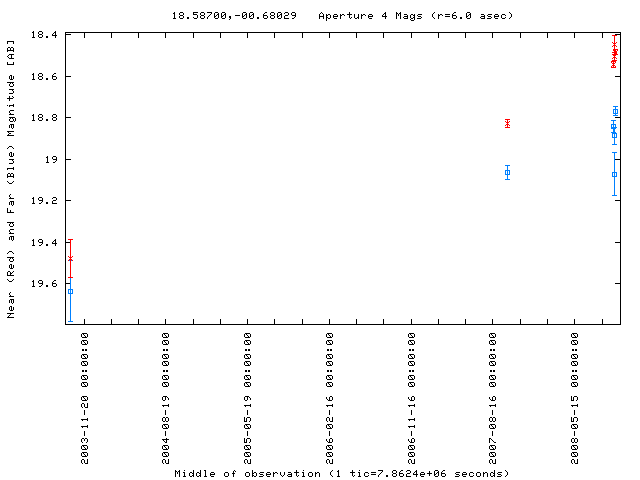Click the 'Aperture 4 Mags (r=6.0 asec)' title text
The image size is (640, 480).
(x=416, y=16)
